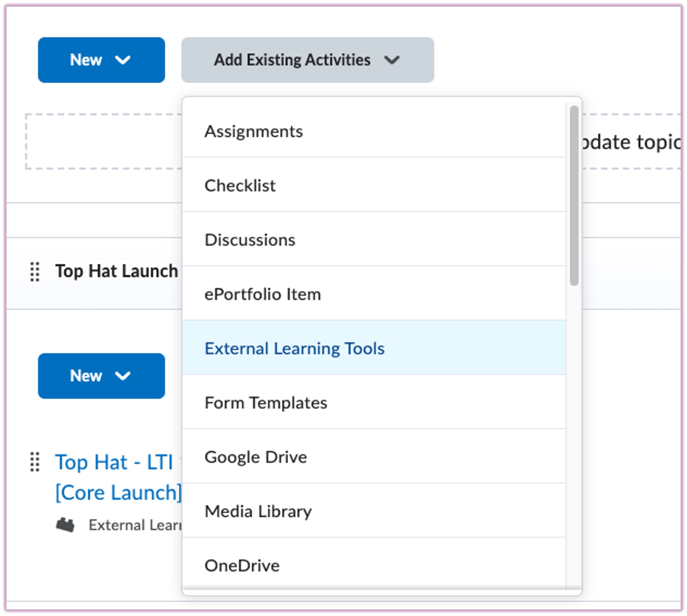Pick Media Library from the dropdown

tap(258, 511)
